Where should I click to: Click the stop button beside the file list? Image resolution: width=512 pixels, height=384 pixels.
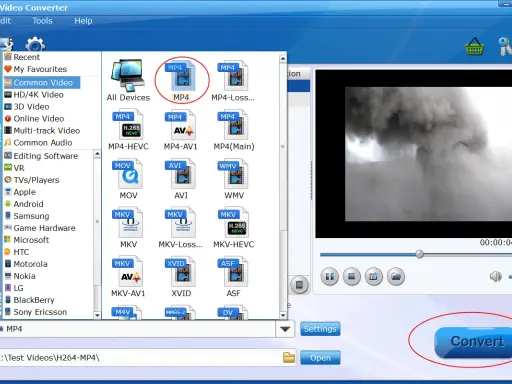[x=299, y=285]
